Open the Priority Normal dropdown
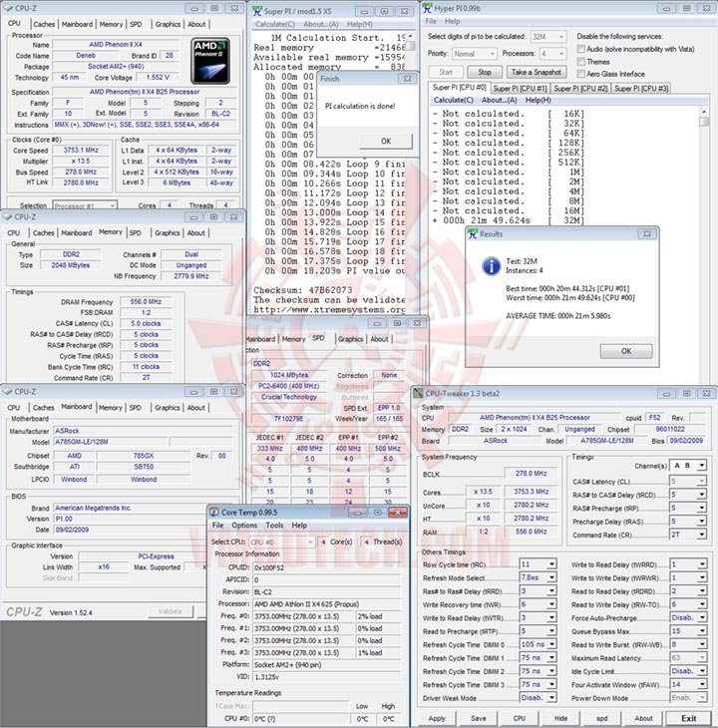Image resolution: width=718 pixels, height=728 pixels. click(475, 54)
